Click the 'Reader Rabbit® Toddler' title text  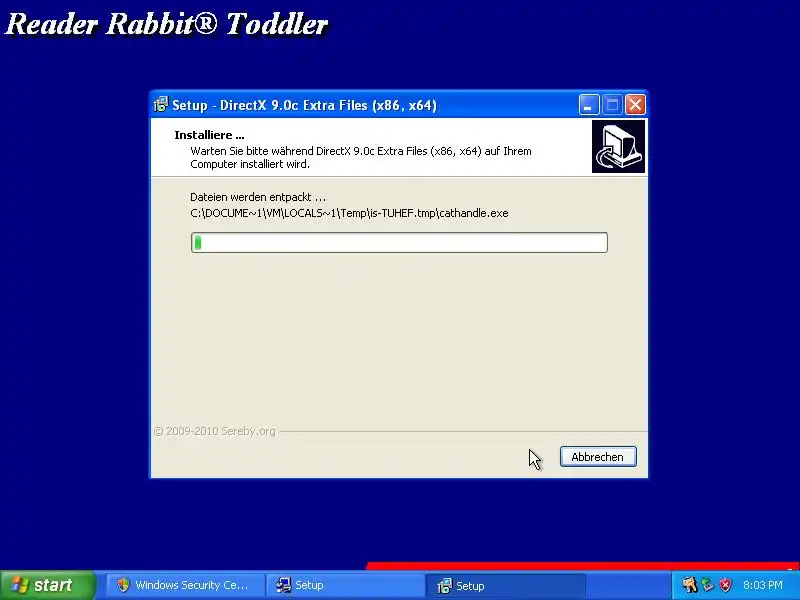166,24
